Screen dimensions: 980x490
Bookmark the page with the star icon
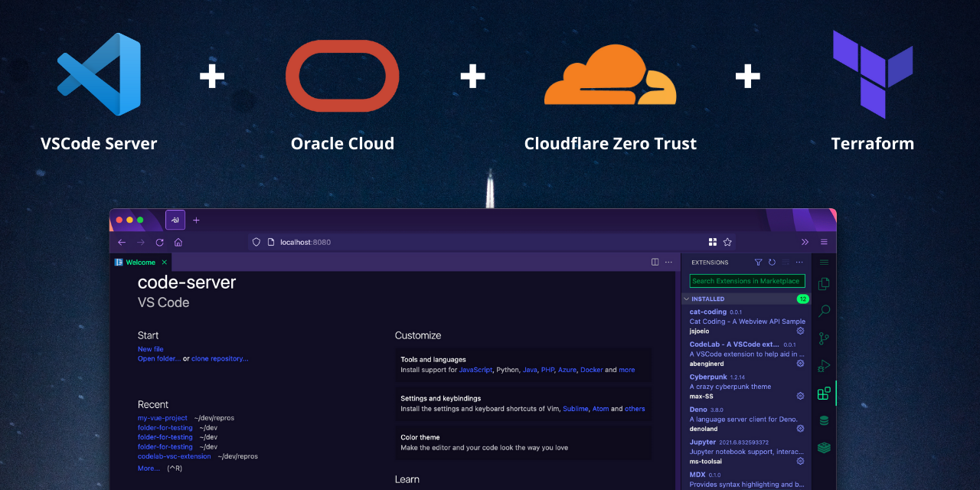click(727, 242)
